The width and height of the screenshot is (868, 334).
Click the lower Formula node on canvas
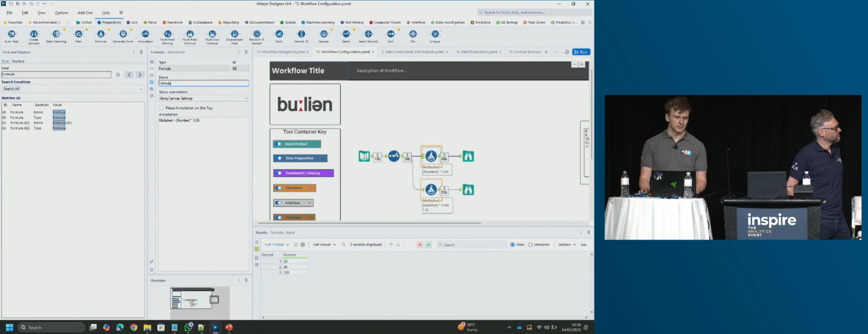click(431, 189)
